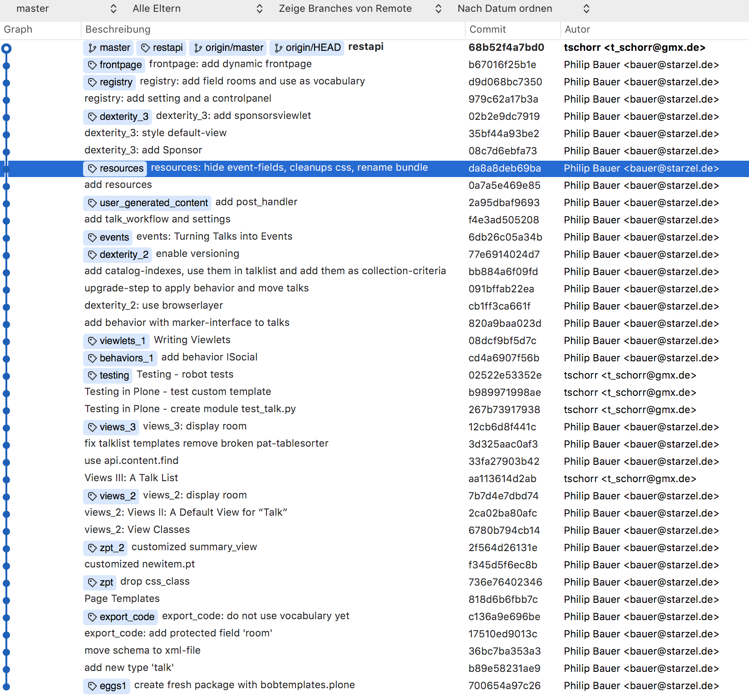Select the 'customized newitem.pt' commit
The height and width of the screenshot is (700, 749).
pos(139,564)
